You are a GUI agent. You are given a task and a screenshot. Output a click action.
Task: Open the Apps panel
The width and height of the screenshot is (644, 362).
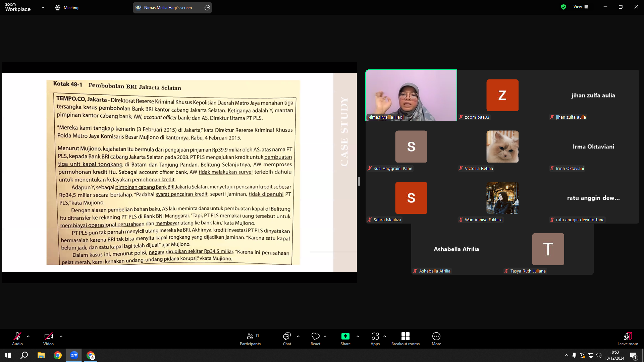click(x=375, y=339)
